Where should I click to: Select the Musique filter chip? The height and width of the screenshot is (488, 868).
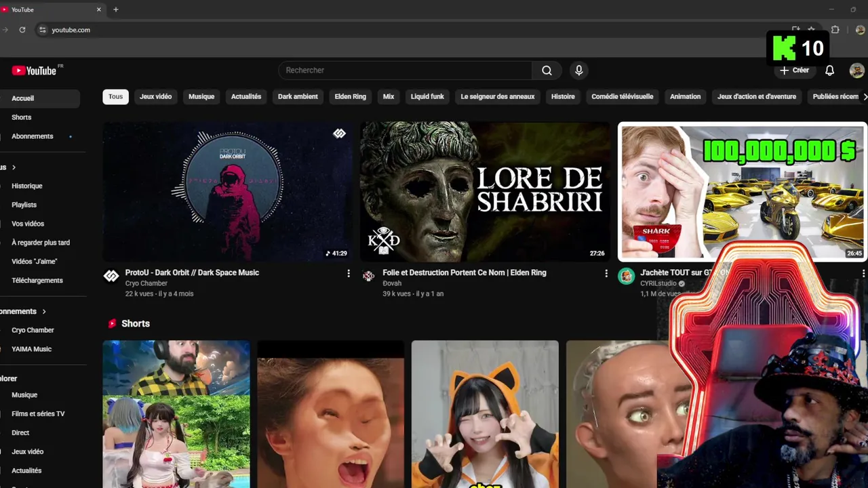(201, 97)
